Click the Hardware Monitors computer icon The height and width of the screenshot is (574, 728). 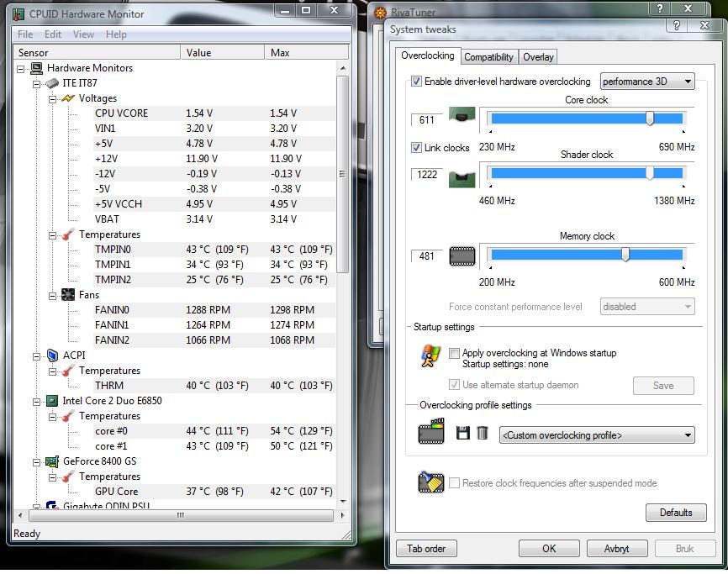(x=37, y=68)
